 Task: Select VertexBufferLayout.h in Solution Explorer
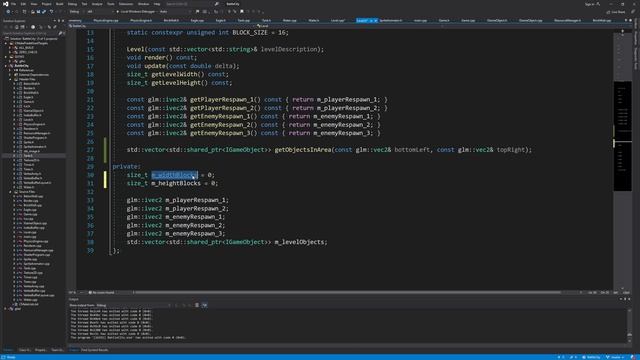pyautogui.click(x=37, y=183)
